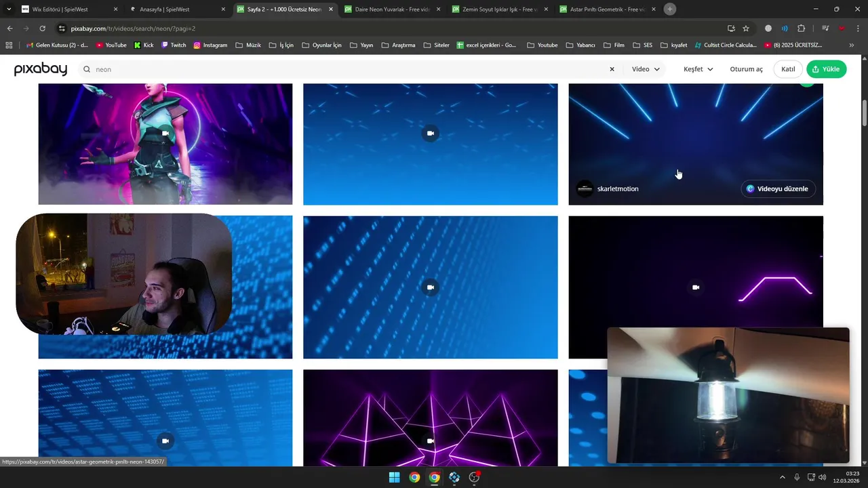Focus the Pixabay neon search field
This screenshot has width=868, height=488.
click(x=349, y=69)
